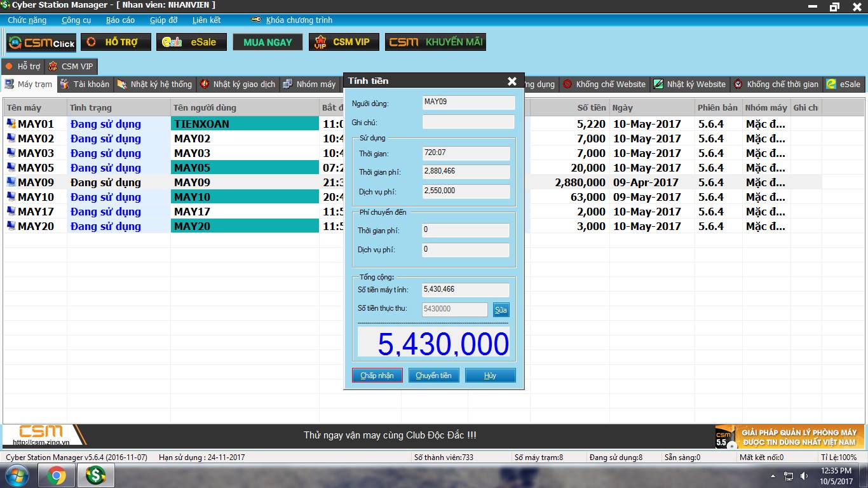Click the key icon beside Khóa chương trình
This screenshot has height=488, width=868.
coord(256,20)
